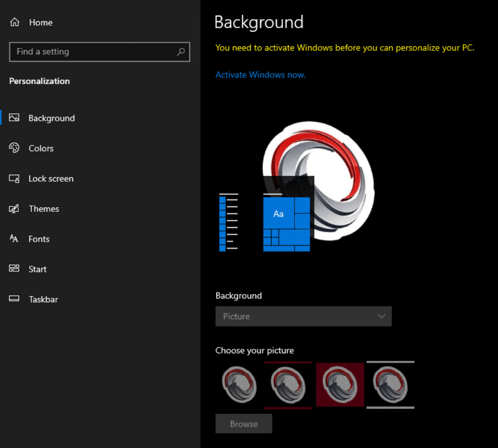
Task: Click the search magnifier icon
Action: point(181,51)
